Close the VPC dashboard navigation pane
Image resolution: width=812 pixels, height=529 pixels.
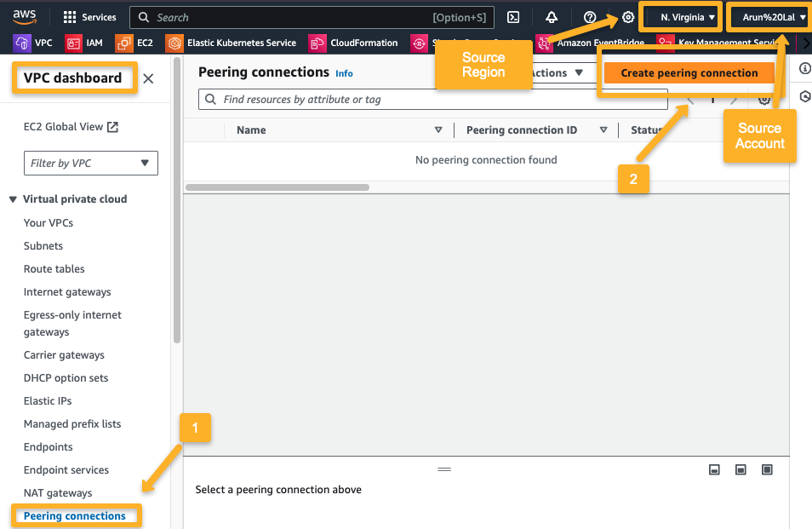[148, 78]
